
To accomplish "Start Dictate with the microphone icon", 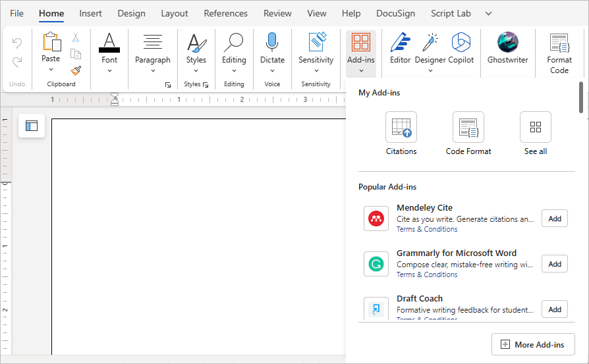I will tap(272, 48).
